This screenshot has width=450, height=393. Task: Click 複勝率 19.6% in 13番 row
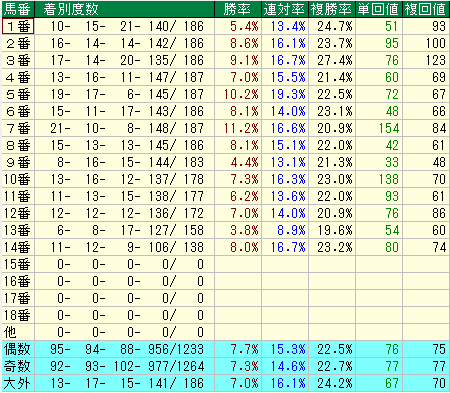pos(335,230)
